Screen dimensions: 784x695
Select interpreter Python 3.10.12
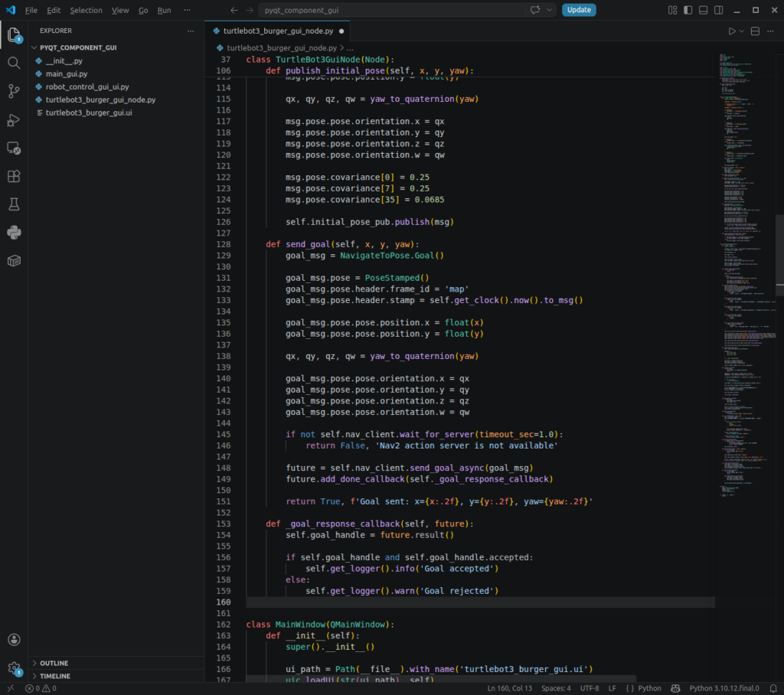724,689
